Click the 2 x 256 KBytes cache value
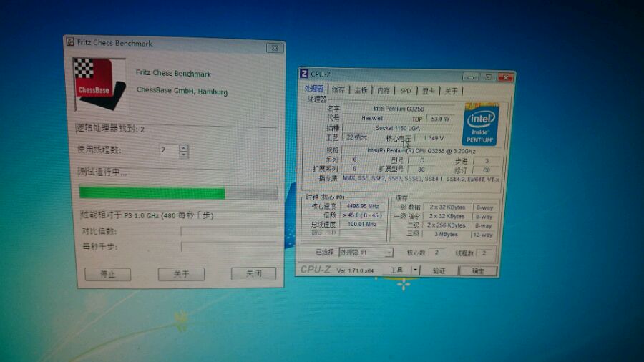The image size is (644, 362). (446, 225)
